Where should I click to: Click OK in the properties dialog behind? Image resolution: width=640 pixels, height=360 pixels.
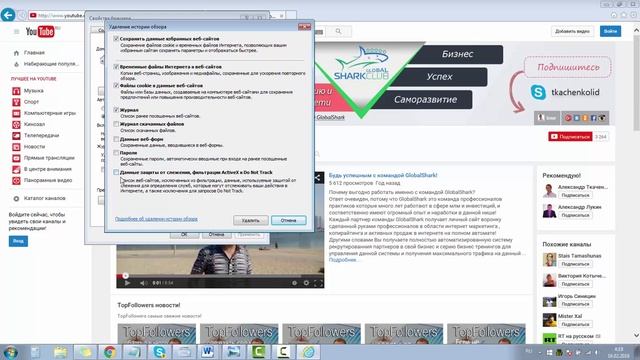pos(184,235)
